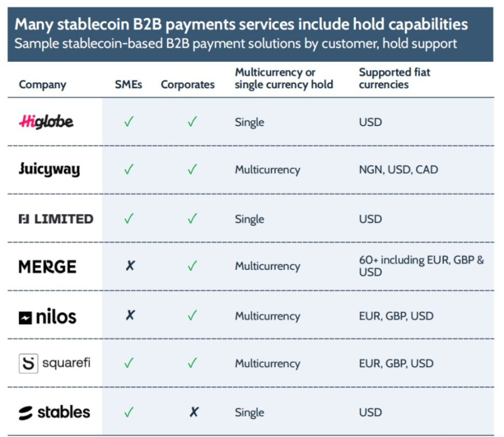The image size is (504, 437).
Task: Click MERGE's 60+ currencies text
Action: point(421,266)
